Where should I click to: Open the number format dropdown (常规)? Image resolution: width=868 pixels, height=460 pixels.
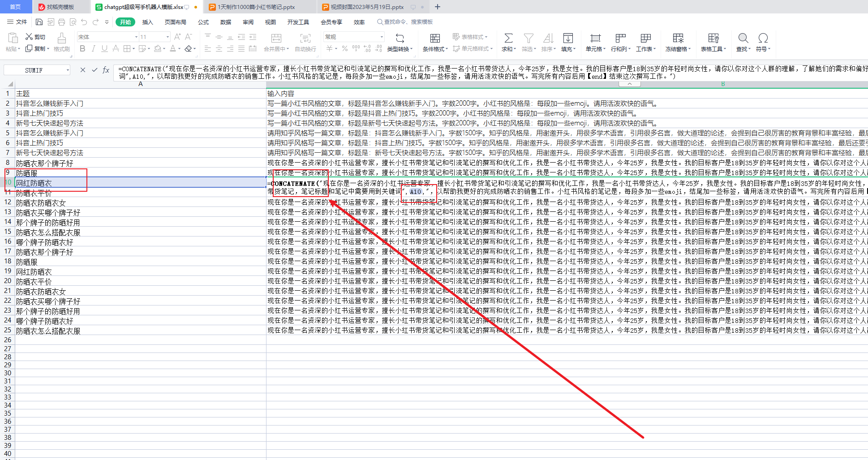point(382,37)
